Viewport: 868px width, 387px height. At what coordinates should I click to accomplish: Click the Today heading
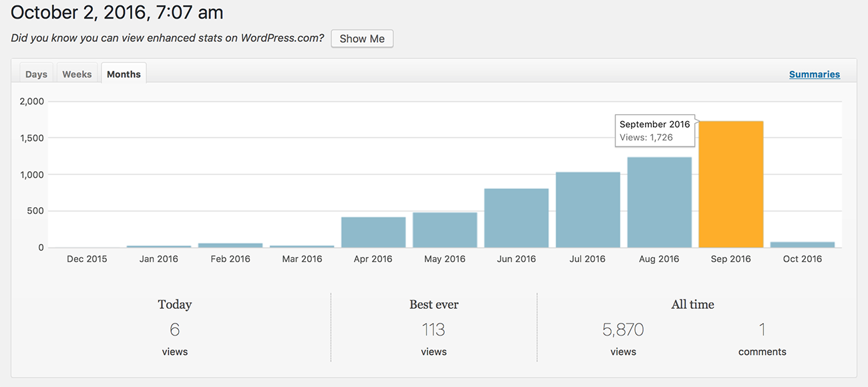[175, 305]
